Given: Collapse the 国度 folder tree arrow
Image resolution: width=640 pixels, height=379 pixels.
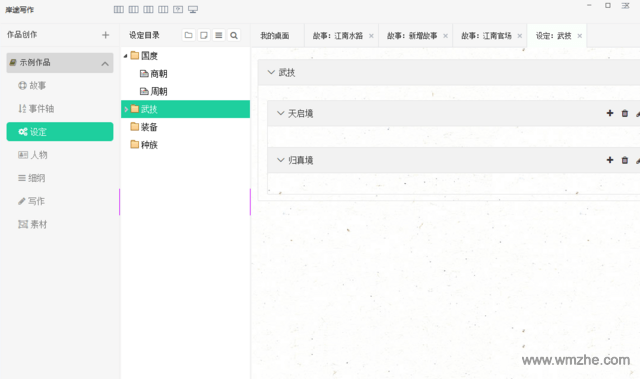Looking at the screenshot, I should click(x=126, y=56).
